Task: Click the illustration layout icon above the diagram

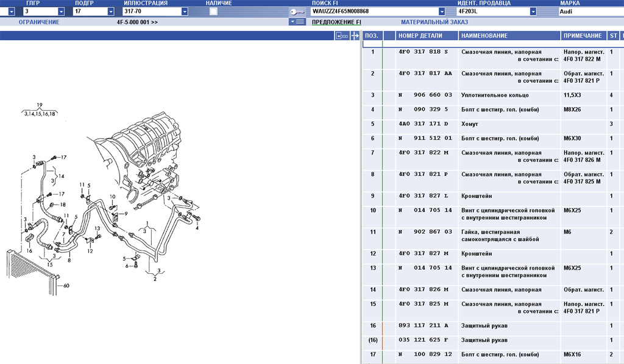Action: click(342, 36)
